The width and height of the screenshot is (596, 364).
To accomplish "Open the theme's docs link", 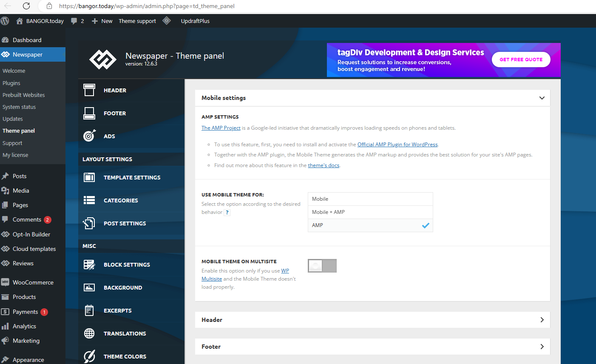I will [x=324, y=165].
